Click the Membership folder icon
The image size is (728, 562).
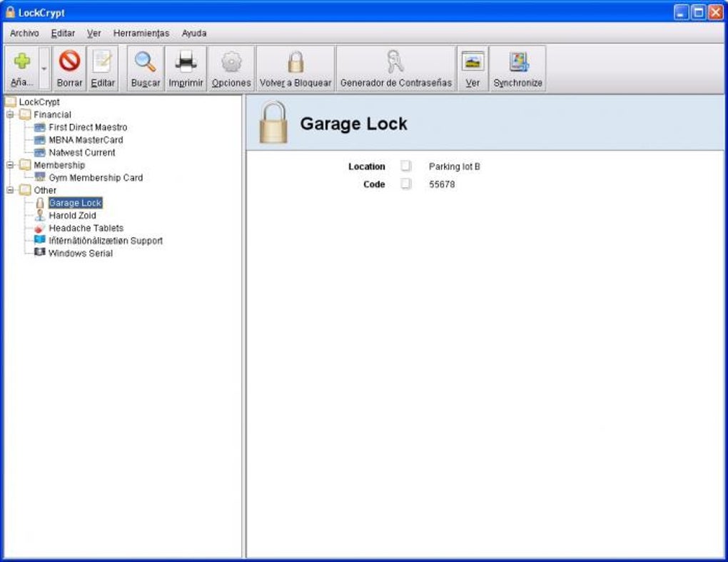(25, 165)
